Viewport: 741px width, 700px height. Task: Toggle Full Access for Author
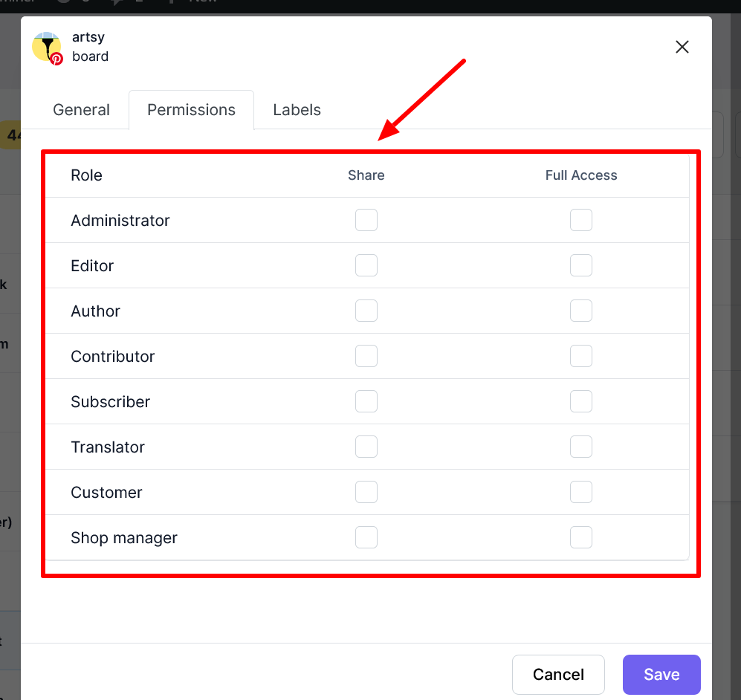pyautogui.click(x=580, y=311)
